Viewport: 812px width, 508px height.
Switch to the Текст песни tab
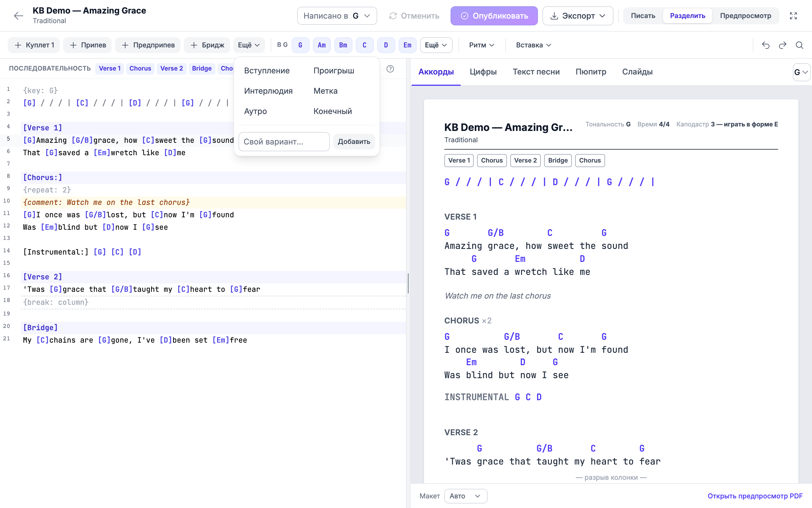[x=536, y=72]
